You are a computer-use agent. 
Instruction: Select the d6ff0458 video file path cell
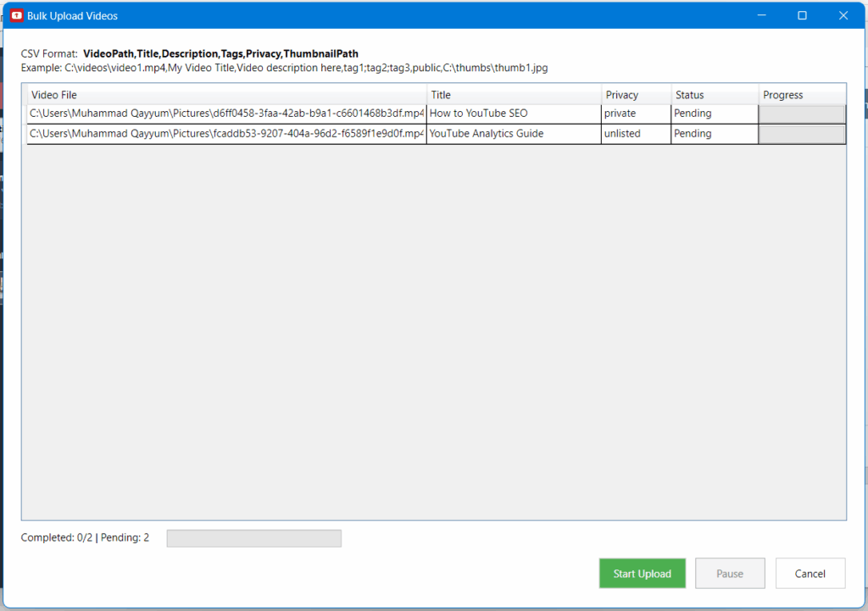[x=226, y=114]
